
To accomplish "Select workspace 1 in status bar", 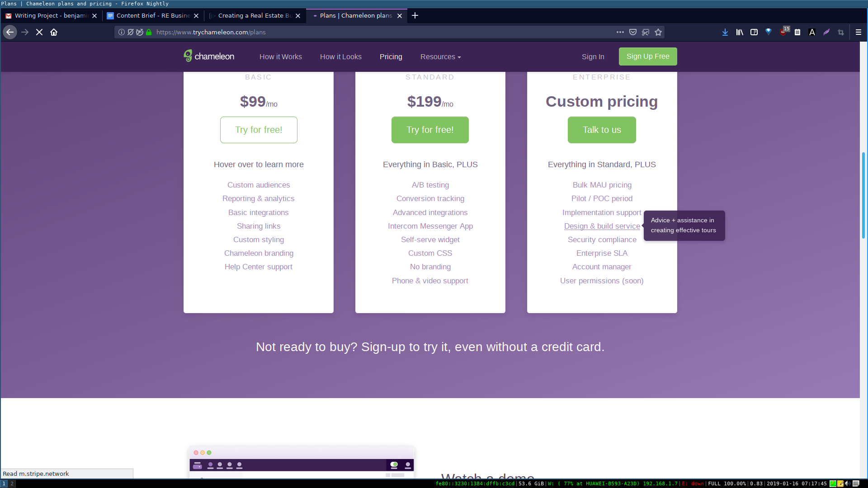I will tap(4, 483).
